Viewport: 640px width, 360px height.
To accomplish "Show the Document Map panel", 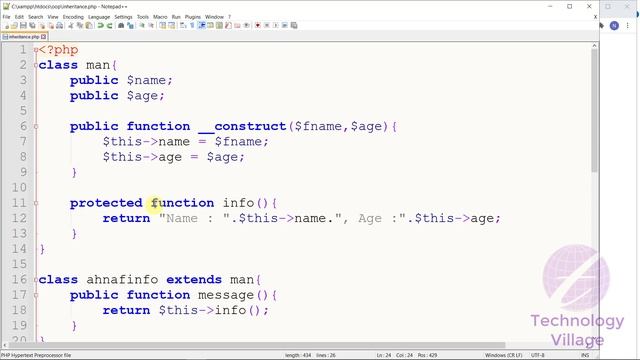I will pos(219,25).
